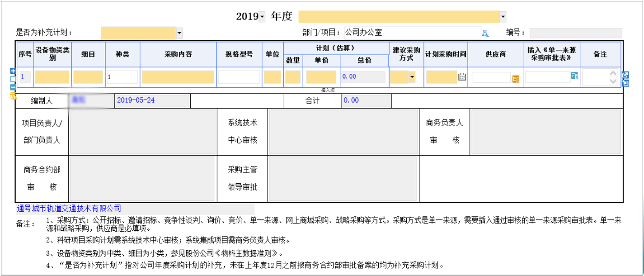The height and width of the screenshot is (276, 644).
Task: Open the 2019 year dropdown
Action: coord(262,17)
